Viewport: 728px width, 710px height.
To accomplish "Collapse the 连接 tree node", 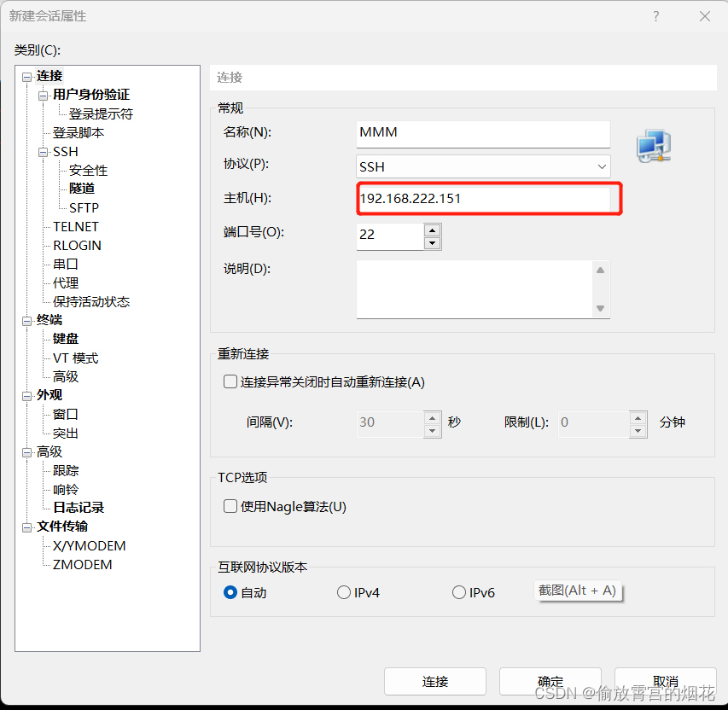I will 27,77.
